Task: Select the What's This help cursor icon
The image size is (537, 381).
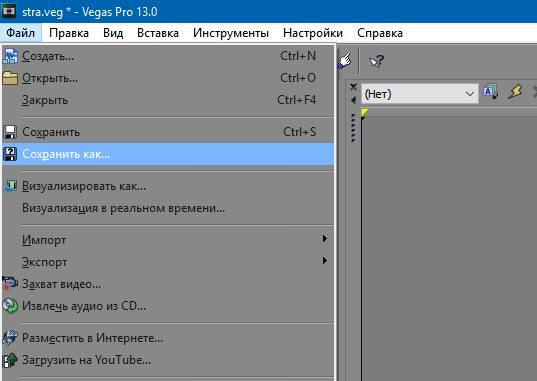Action: click(x=377, y=62)
